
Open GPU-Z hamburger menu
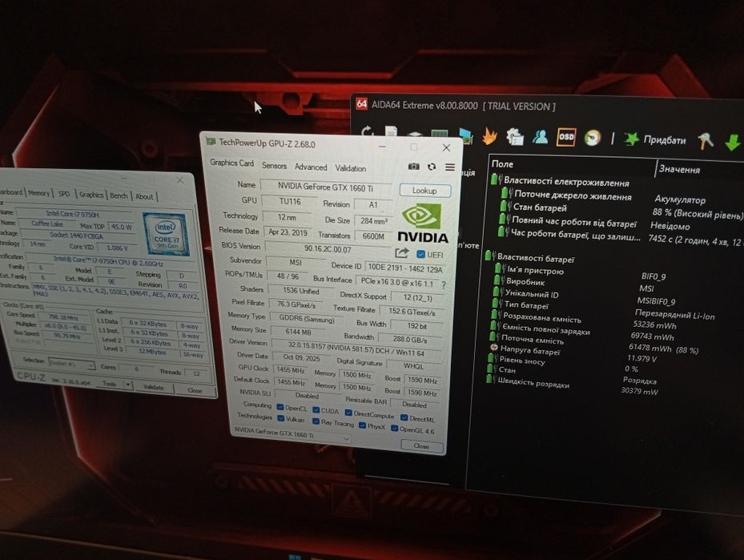450,167
